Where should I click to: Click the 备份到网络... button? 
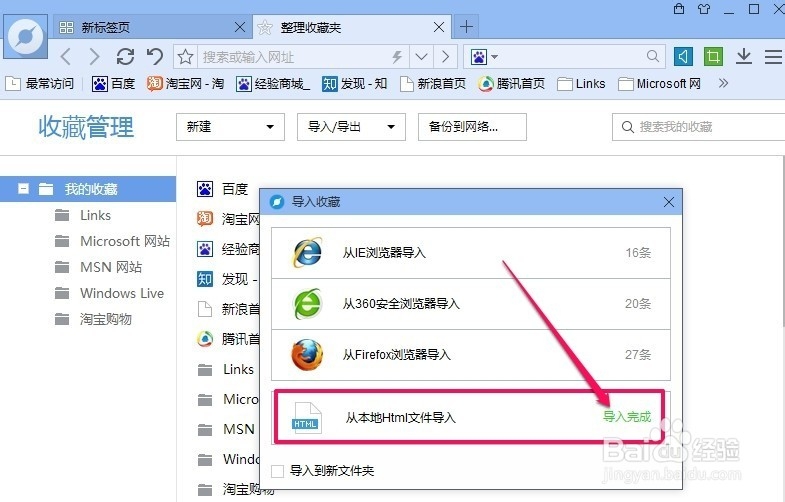click(x=472, y=127)
